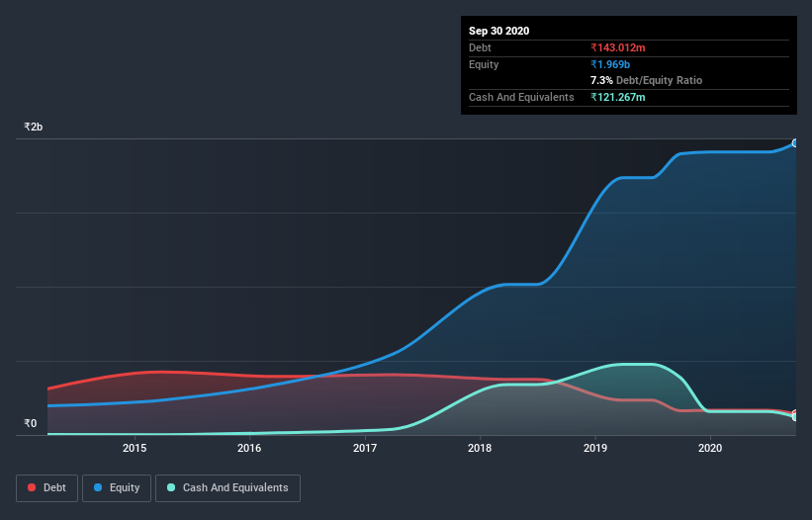Image resolution: width=812 pixels, height=520 pixels.
Task: Select the Equity endpoint marker on chart
Action: click(795, 143)
